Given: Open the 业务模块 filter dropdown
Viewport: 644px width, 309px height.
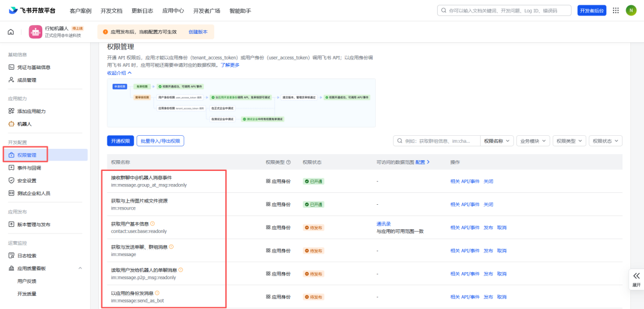Looking at the screenshot, I should (x=533, y=141).
